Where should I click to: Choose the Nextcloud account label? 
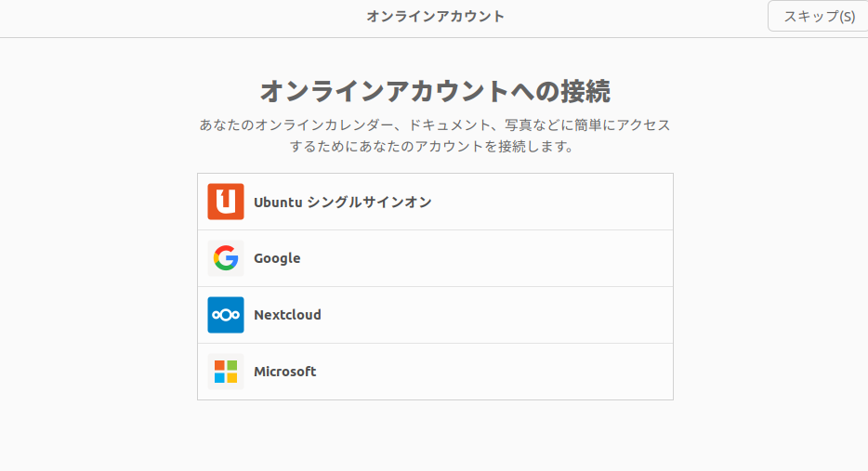click(x=287, y=315)
